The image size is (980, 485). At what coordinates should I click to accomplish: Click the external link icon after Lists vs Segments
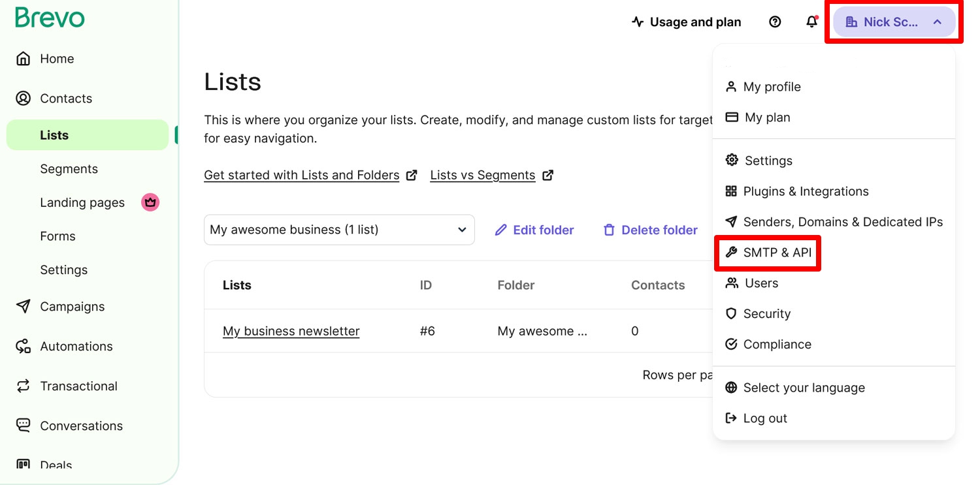pos(548,175)
